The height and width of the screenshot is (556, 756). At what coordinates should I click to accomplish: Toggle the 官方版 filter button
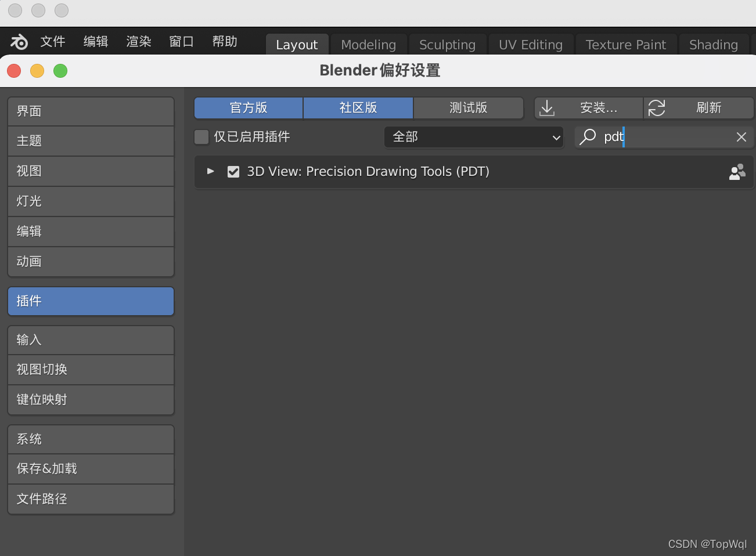(249, 108)
